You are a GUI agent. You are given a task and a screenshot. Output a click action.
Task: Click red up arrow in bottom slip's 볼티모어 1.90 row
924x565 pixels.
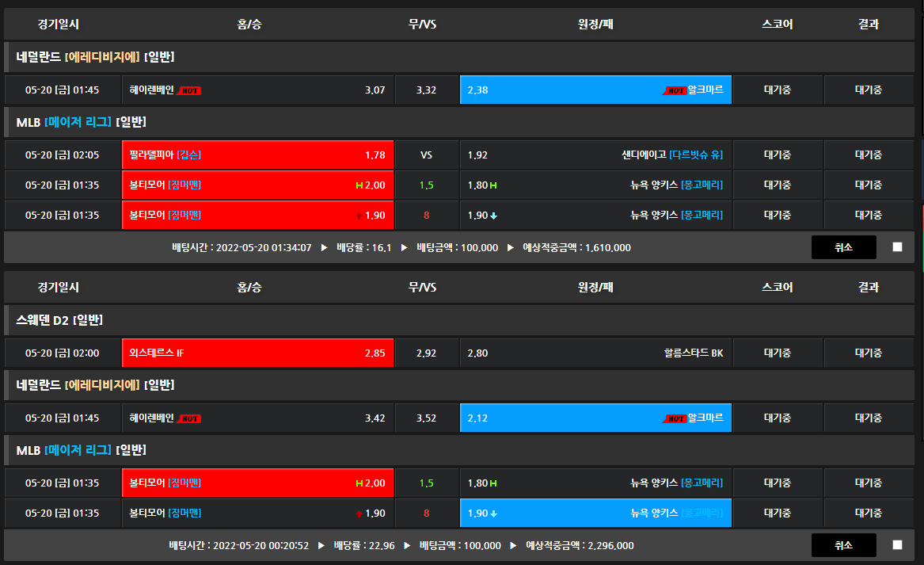pyautogui.click(x=359, y=513)
